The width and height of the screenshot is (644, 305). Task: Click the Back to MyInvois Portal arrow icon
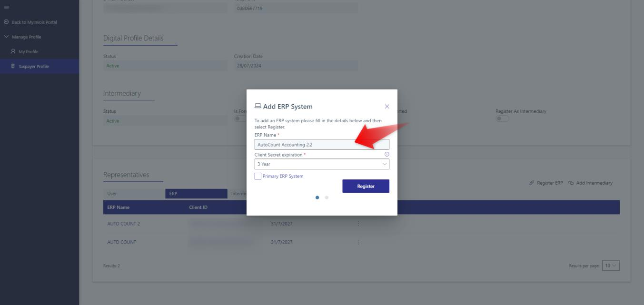(6, 22)
